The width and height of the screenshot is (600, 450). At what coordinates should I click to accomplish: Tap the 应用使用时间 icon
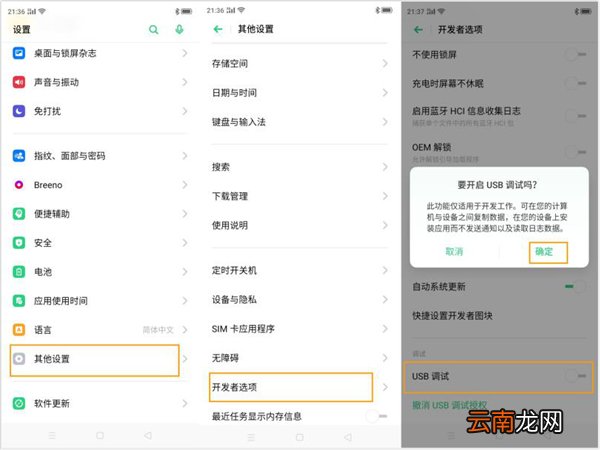pos(19,301)
